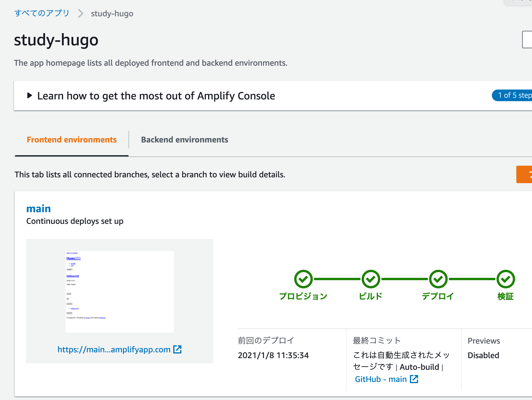Image resolution: width=532 pixels, height=400 pixels.
Task: Click the Previews column label
Action: pos(484,341)
